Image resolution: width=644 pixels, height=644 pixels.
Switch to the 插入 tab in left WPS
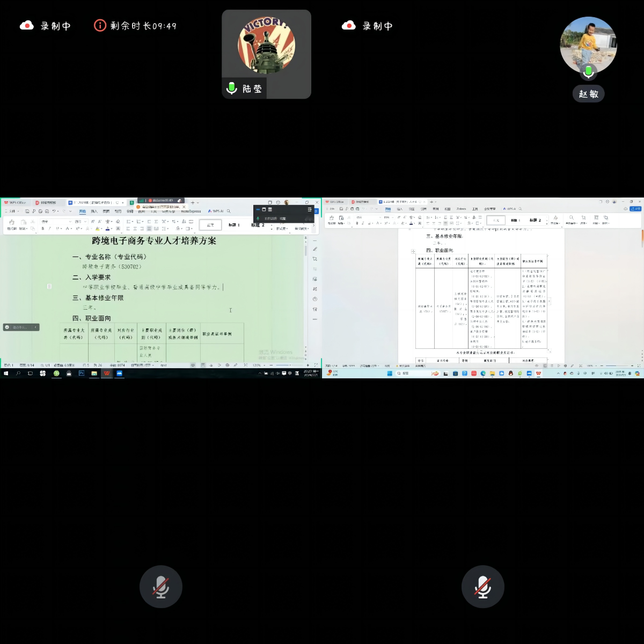point(94,211)
